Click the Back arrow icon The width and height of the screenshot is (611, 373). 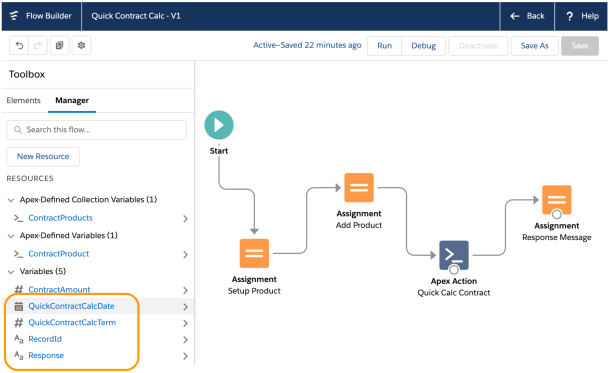pos(515,16)
